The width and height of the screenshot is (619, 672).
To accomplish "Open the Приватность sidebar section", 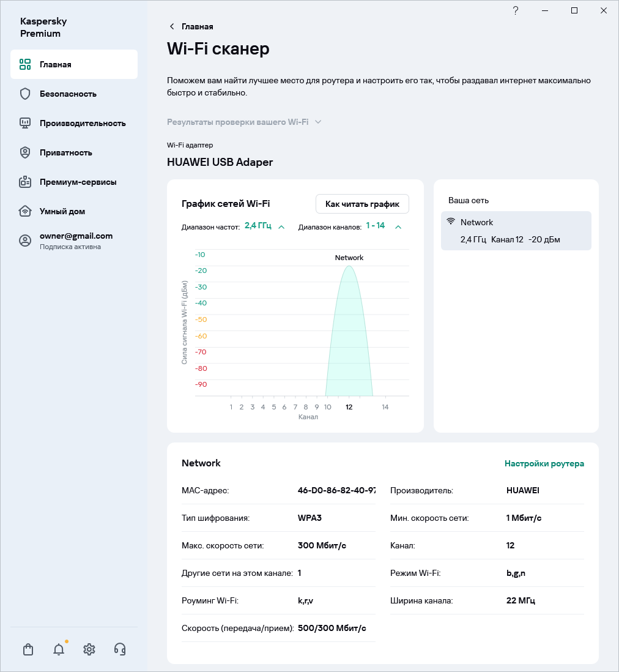I will [x=66, y=152].
